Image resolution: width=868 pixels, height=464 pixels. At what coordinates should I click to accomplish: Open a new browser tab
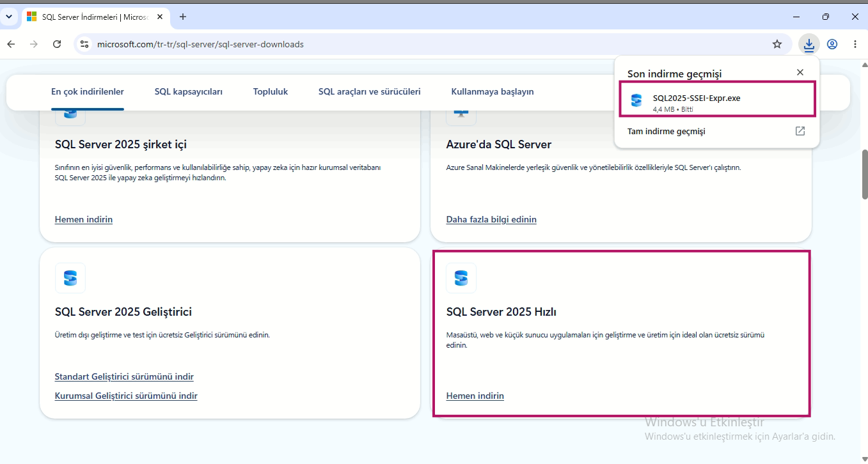coord(183,17)
